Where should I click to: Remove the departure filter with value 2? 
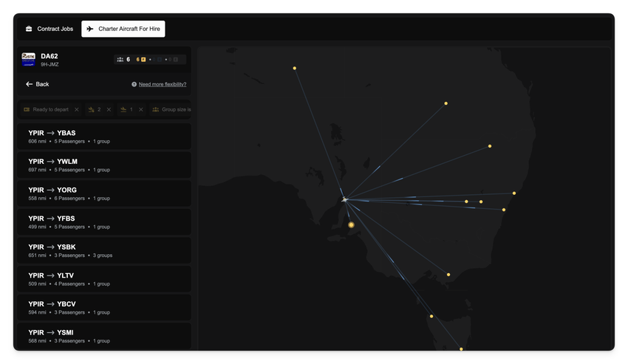click(x=109, y=109)
